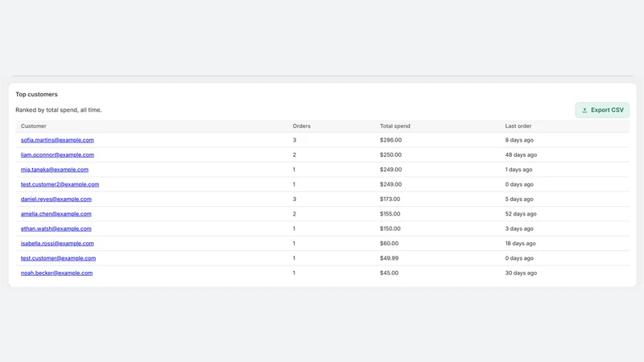Select the $250.00 total spend cell

(390, 154)
